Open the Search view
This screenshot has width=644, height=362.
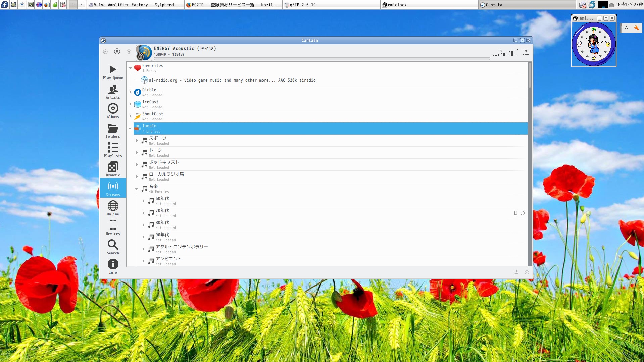click(113, 247)
